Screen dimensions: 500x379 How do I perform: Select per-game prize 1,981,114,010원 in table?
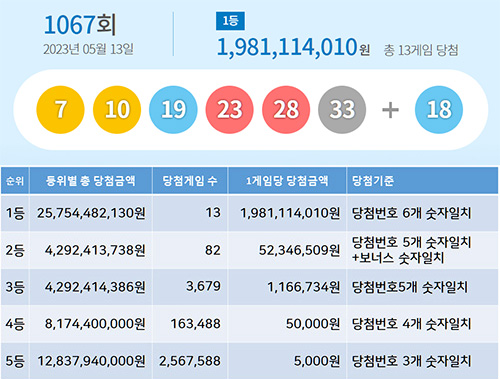click(290, 213)
